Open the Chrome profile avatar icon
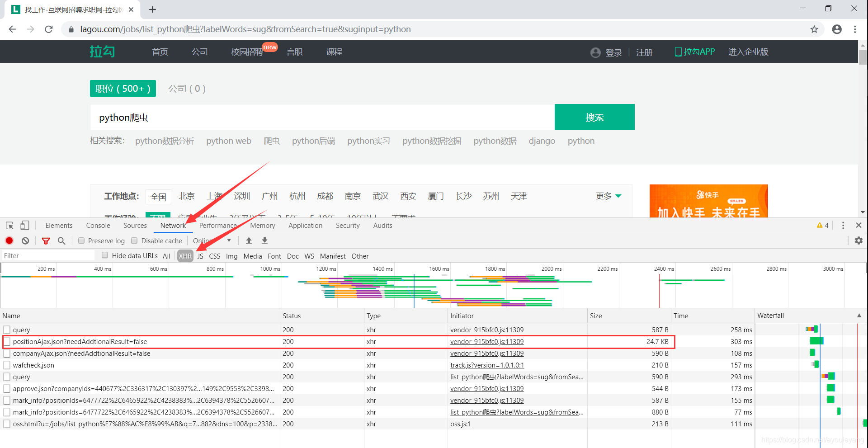 click(837, 29)
